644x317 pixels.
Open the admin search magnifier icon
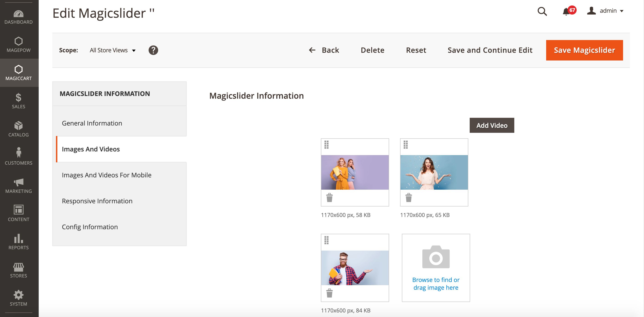pos(542,11)
